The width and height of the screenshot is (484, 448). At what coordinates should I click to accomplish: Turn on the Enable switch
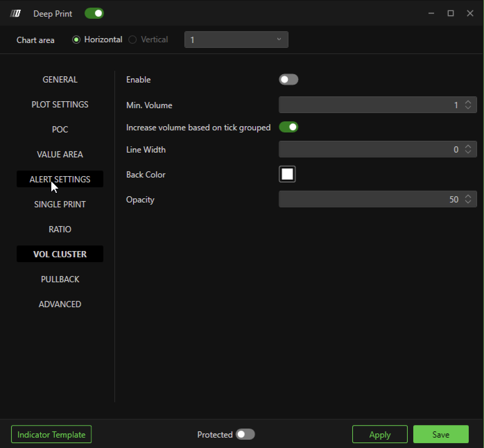point(288,80)
